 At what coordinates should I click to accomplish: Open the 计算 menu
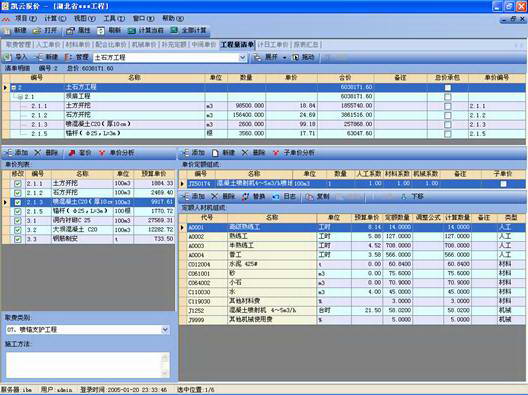55,18
